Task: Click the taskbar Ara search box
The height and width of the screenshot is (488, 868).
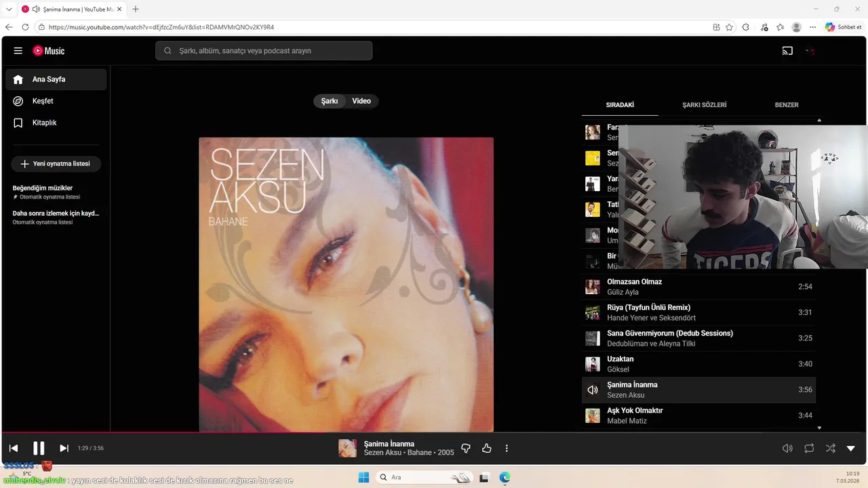Action: coord(424,477)
